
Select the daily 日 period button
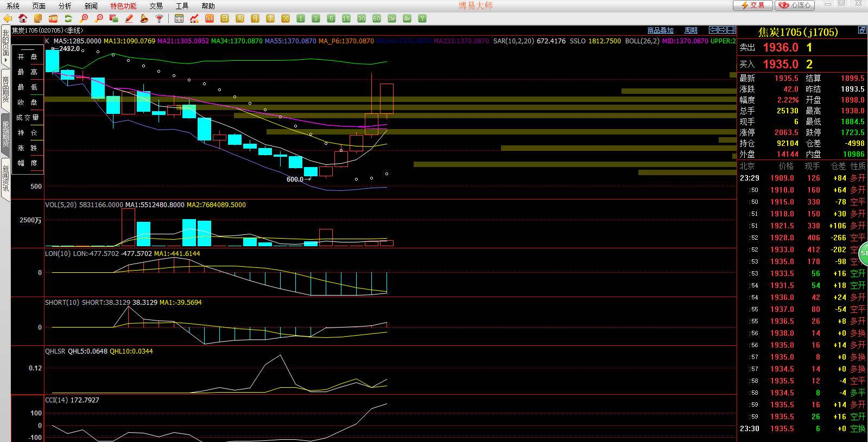(x=225, y=18)
